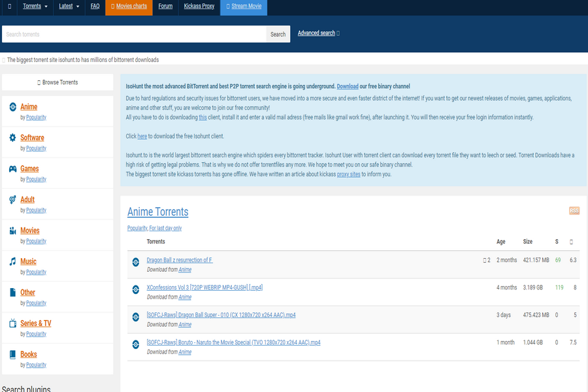
Task: Focus the Search torrents input field
Action: (134, 34)
